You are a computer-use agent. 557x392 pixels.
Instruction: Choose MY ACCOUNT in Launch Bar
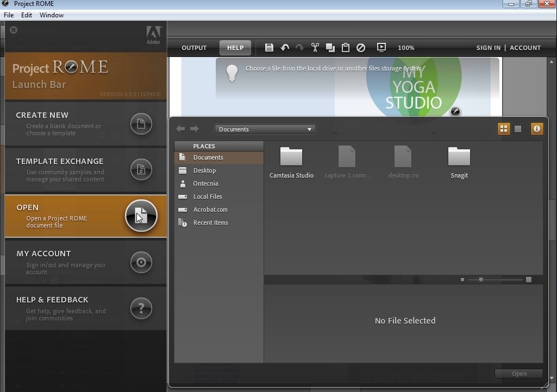[86, 262]
